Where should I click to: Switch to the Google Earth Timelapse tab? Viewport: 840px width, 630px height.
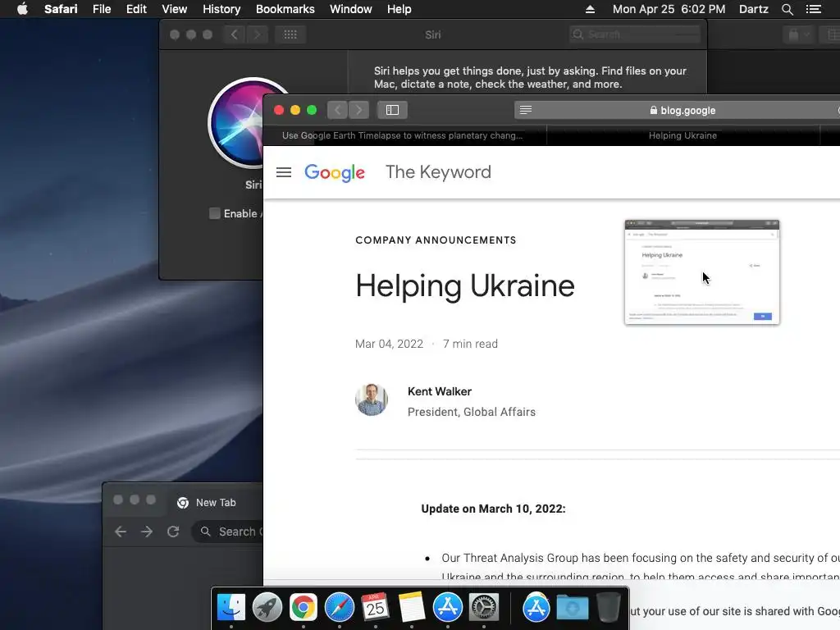point(404,135)
